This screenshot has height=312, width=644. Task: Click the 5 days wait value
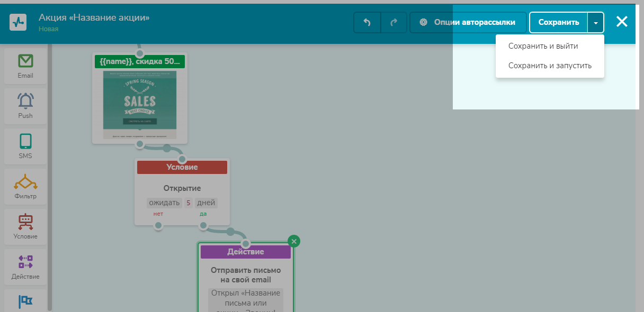tap(188, 203)
